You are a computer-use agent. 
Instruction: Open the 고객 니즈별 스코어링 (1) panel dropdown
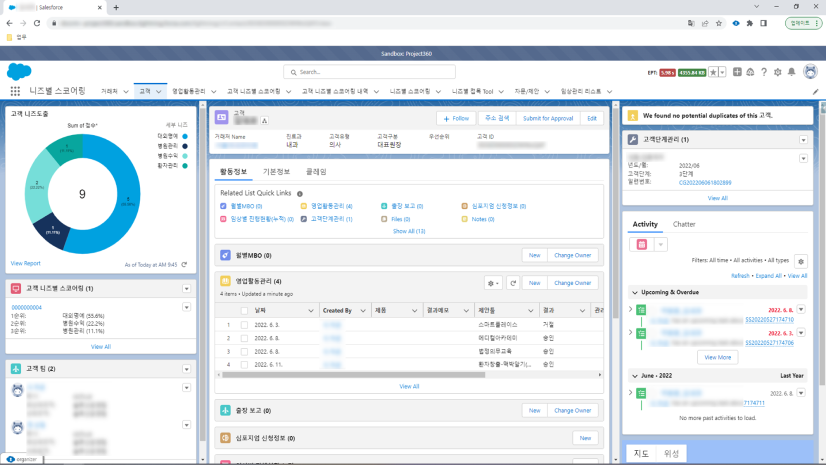point(186,289)
